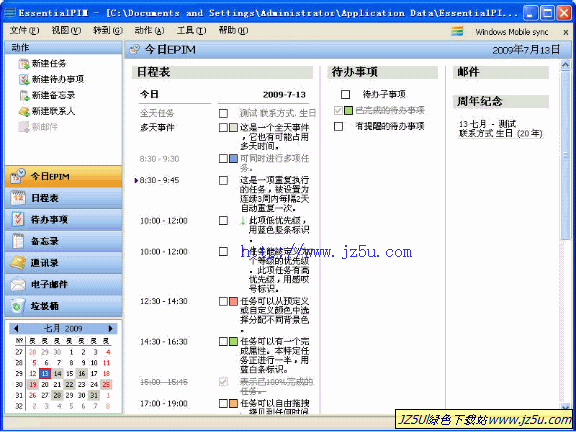The width and height of the screenshot is (576, 432).
Task: Click the 2009-7-13 date heading
Action: tap(284, 94)
